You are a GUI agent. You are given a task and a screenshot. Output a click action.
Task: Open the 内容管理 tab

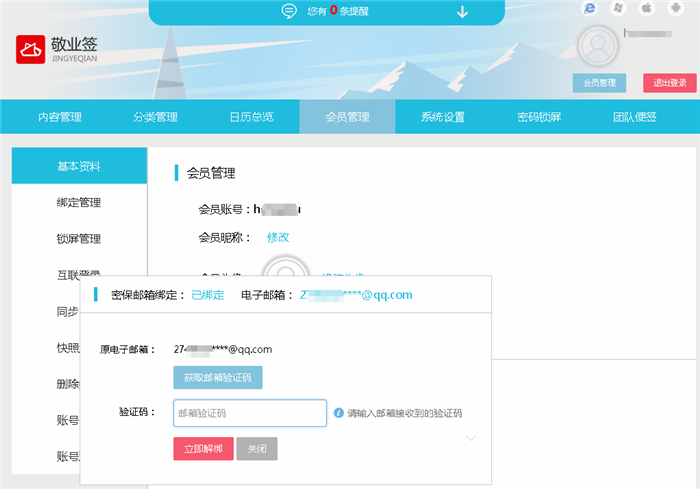[60, 117]
